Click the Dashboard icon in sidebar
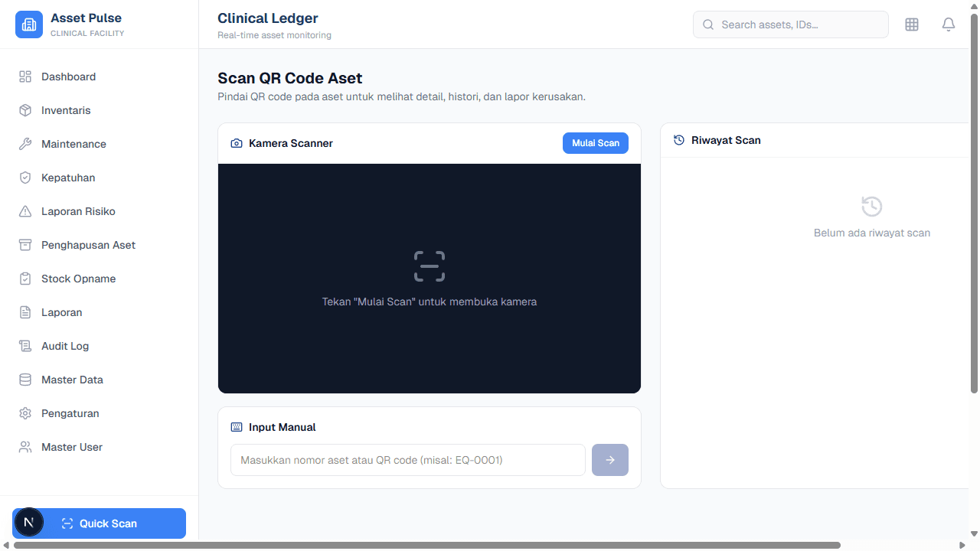This screenshot has height=551, width=980. 25,77
